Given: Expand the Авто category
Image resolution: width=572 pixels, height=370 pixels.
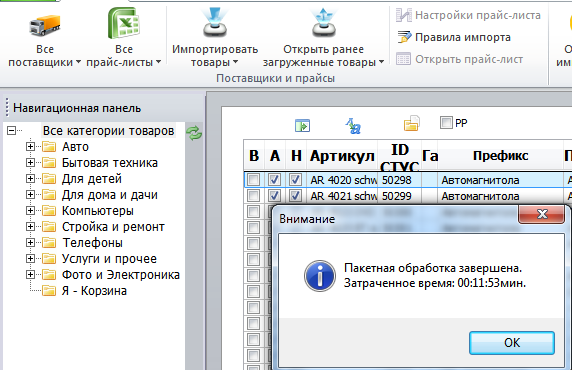Looking at the screenshot, I should click(30, 147).
